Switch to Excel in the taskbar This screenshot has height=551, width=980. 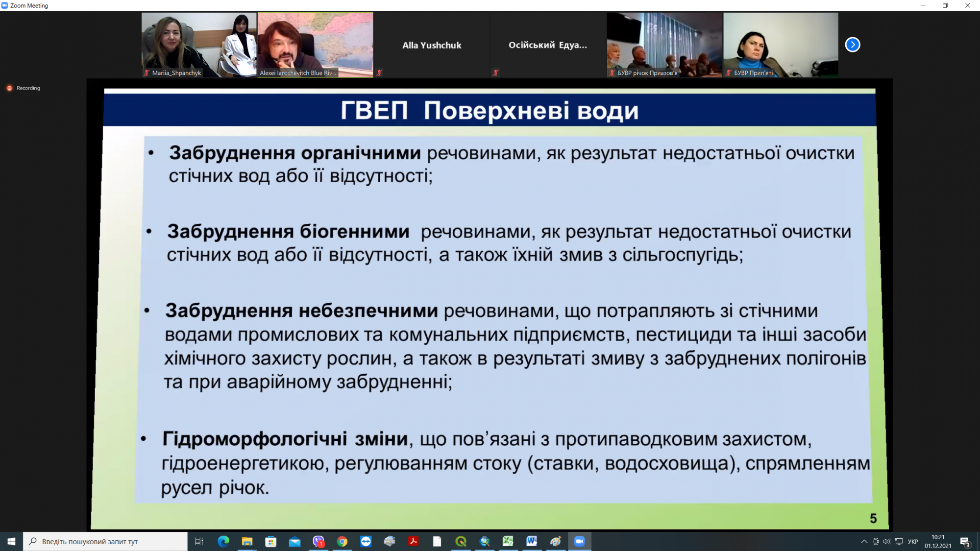[508, 541]
